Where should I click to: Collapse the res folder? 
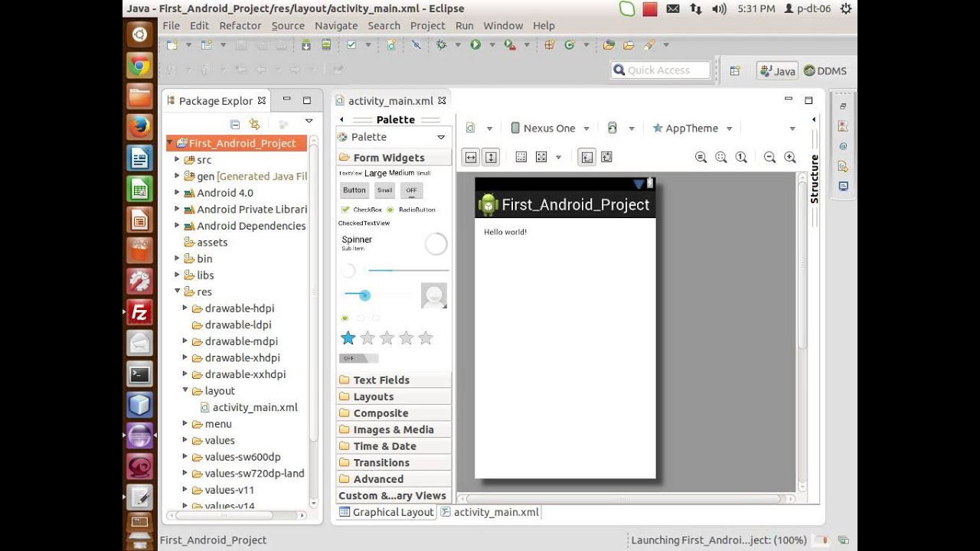coord(177,292)
